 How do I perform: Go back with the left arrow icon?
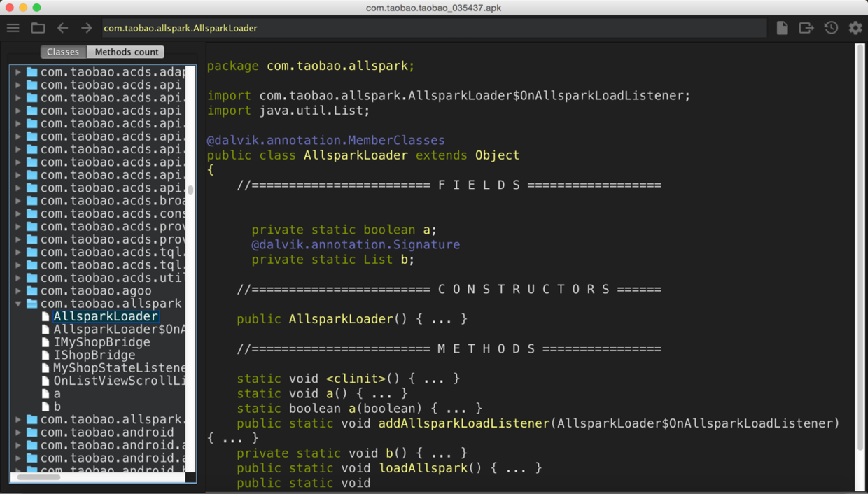coord(63,28)
